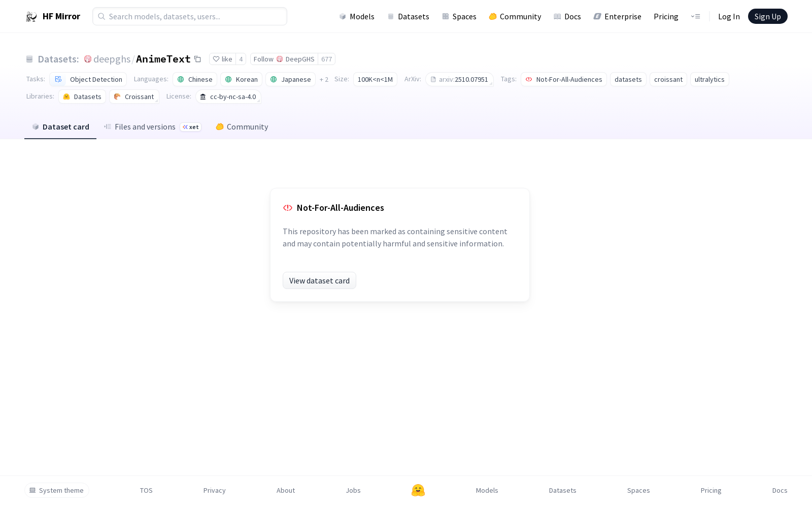Click the Datasets library tag
Image resolution: width=812 pixels, height=508 pixels.
click(x=82, y=97)
